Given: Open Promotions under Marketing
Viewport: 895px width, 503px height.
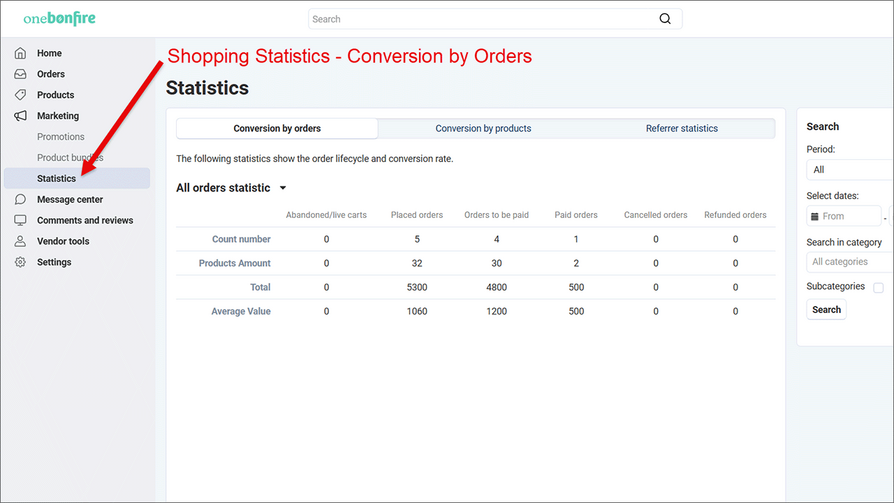Looking at the screenshot, I should [x=61, y=137].
